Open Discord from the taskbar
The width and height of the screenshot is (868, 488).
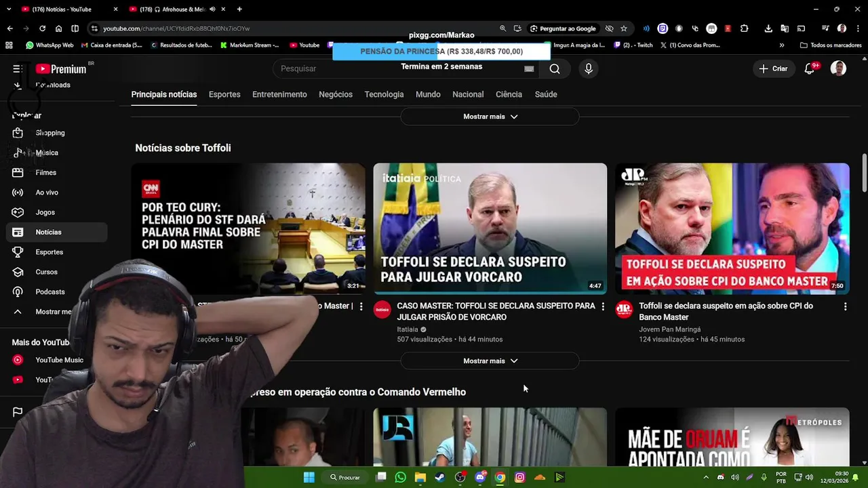click(480, 477)
